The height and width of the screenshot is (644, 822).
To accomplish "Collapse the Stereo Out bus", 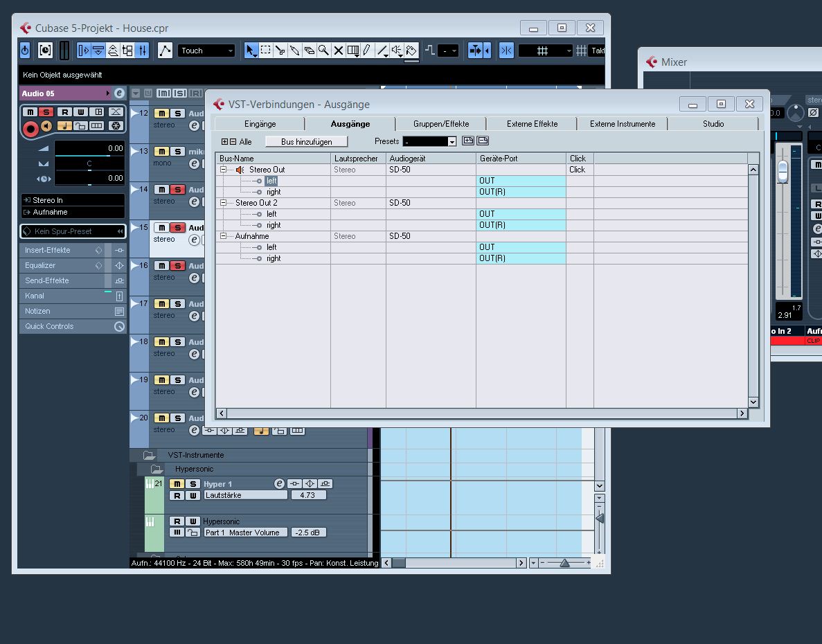I will 223,170.
